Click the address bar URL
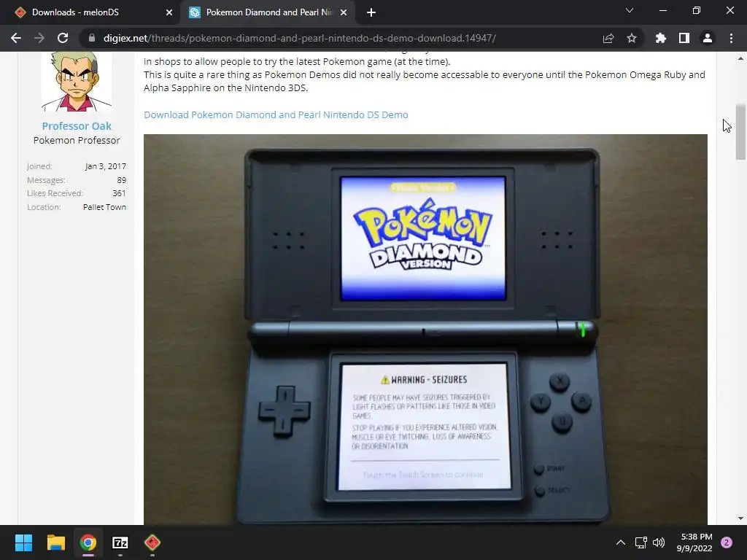 (299, 38)
